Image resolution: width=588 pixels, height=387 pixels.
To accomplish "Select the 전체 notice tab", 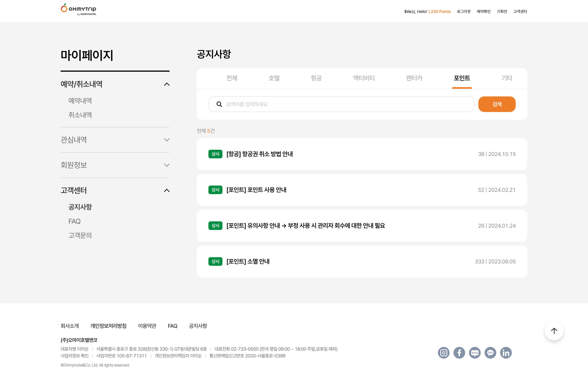I will coord(232,78).
